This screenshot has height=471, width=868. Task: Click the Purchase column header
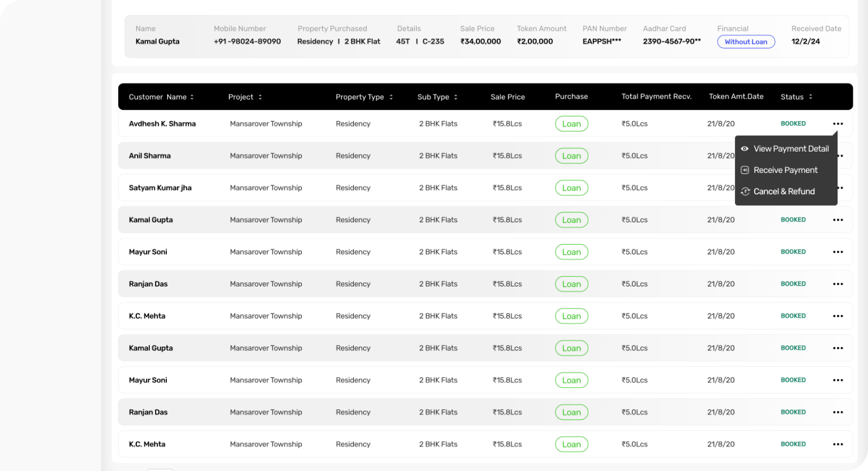(x=572, y=96)
